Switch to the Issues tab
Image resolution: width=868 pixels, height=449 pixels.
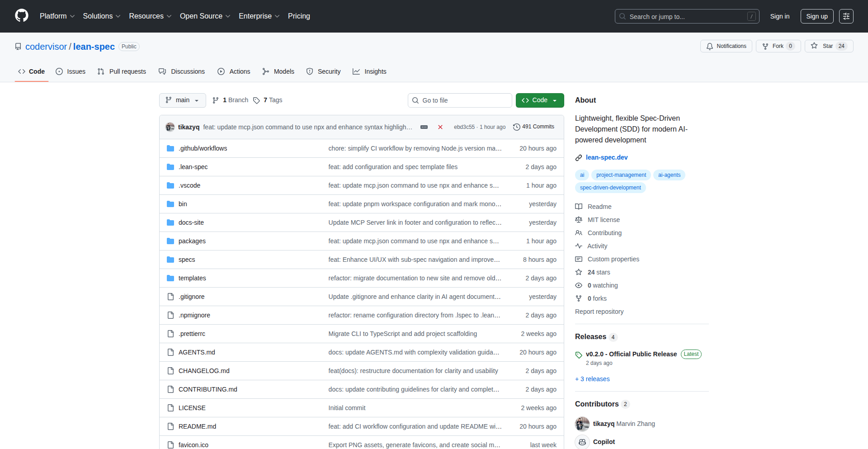click(x=71, y=71)
